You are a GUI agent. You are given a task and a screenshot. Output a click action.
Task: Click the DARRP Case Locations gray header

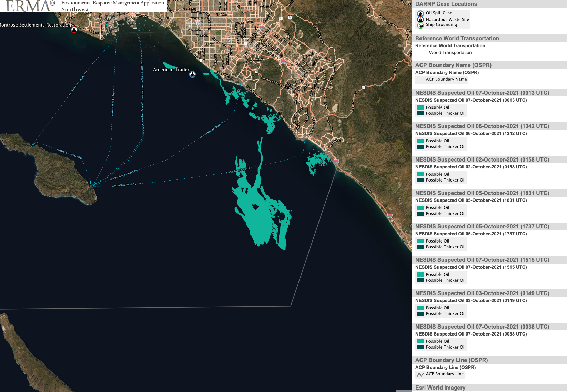click(489, 4)
